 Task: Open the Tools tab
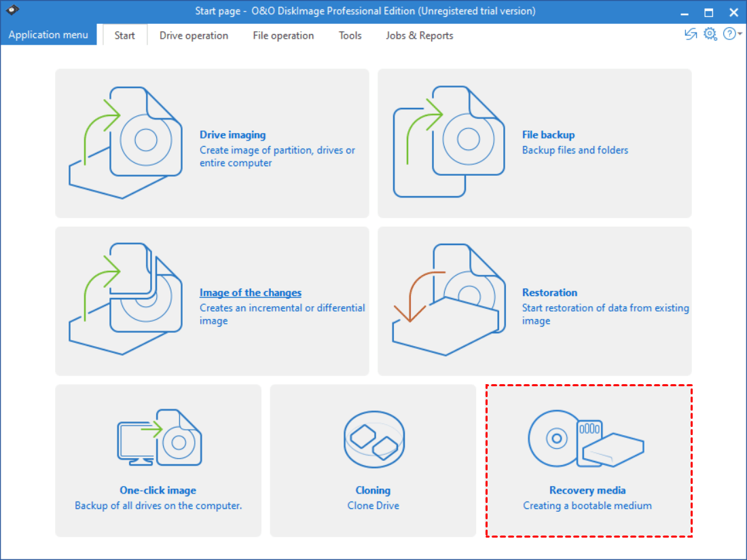pyautogui.click(x=350, y=35)
